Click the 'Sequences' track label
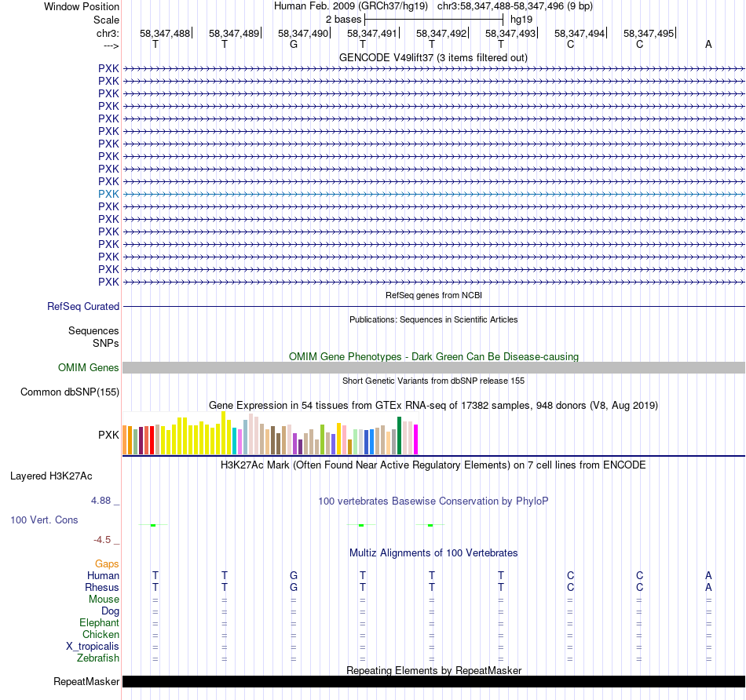This screenshot has width=746, height=700. (93, 330)
